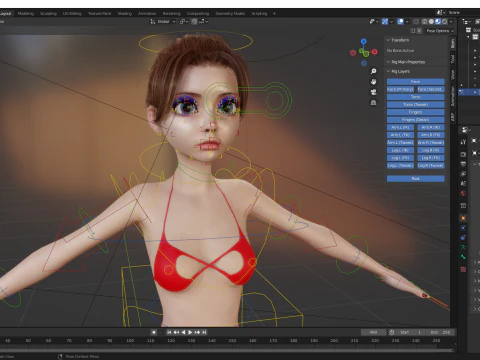Toggle the Face (Primary) rig layer
This screenshot has width=480, height=360.
point(400,89)
